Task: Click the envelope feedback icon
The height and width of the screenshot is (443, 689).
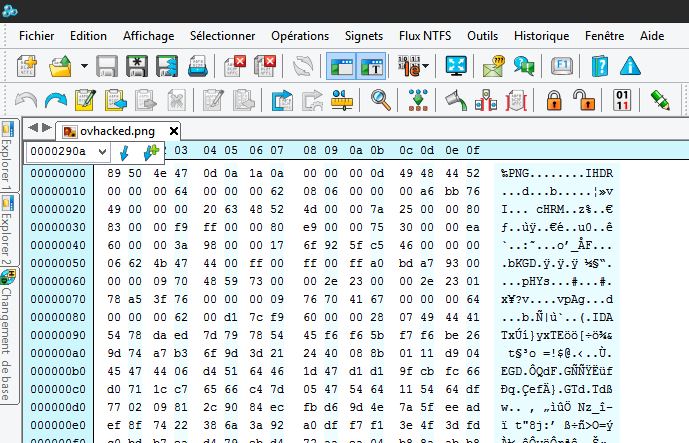Action: point(493,66)
